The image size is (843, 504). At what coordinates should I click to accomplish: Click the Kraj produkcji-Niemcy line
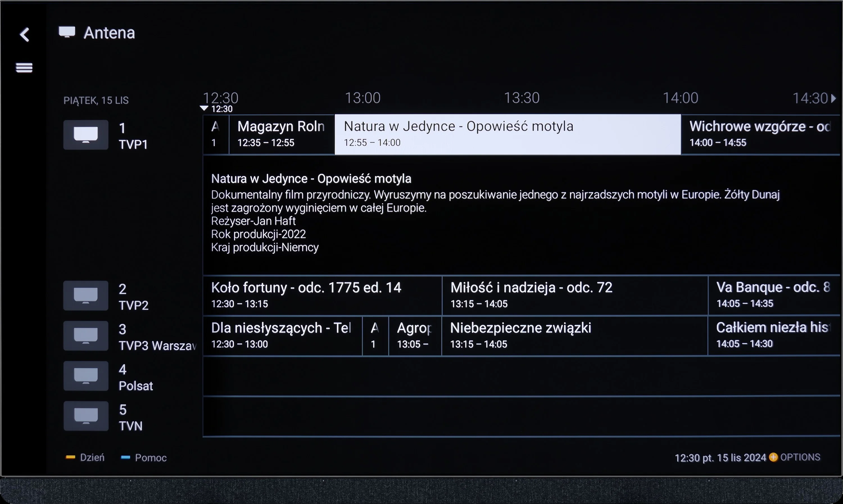[x=265, y=247]
